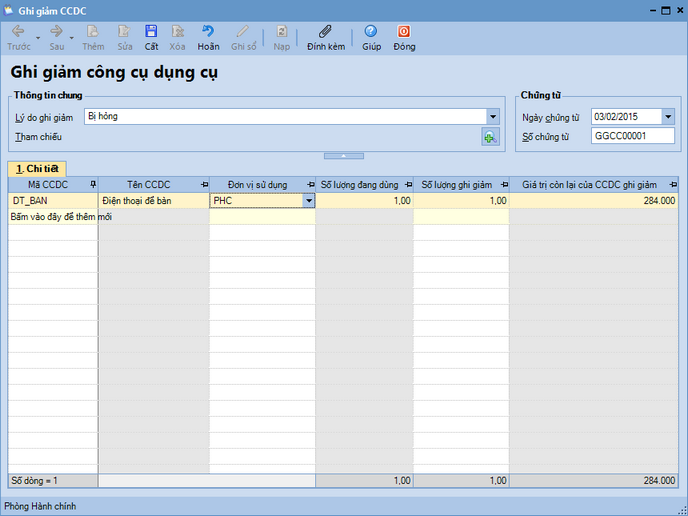Open the PHC unit dropdown arrow
Image resolution: width=688 pixels, height=516 pixels.
(309, 201)
